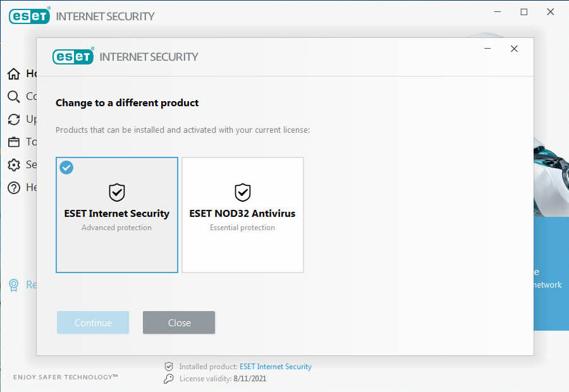
Task: Select the ESET Internet Security product card
Action: pos(117,215)
